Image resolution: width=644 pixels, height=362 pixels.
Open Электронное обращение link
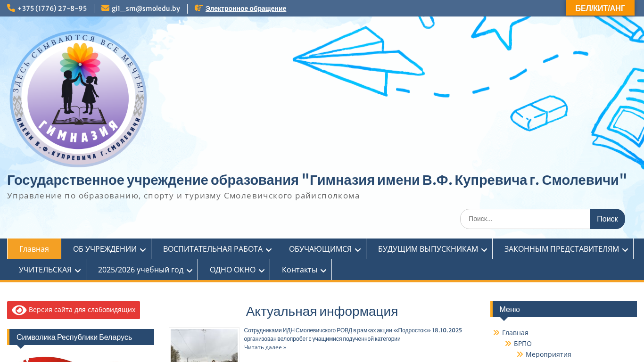tap(246, 8)
